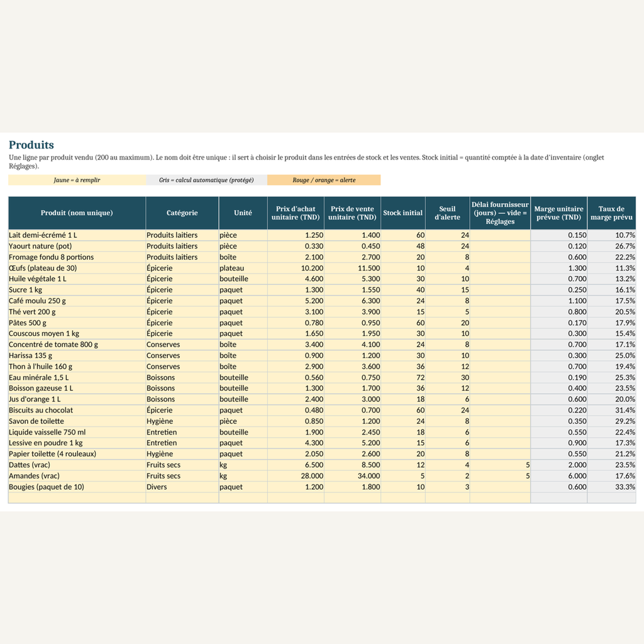Select the 'Prix de vente unitaire (TND)' header
Image resolution: width=644 pixels, height=644 pixels.
[x=352, y=213]
